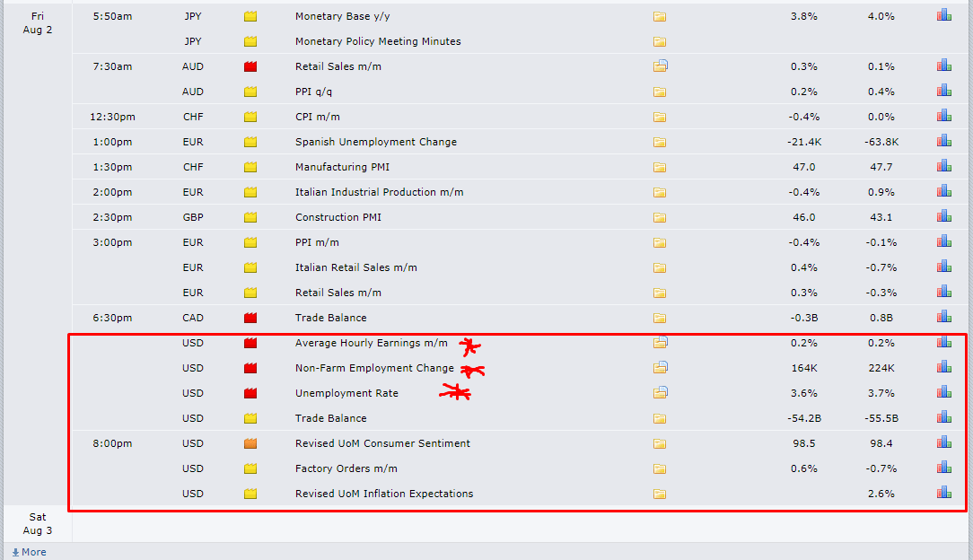The image size is (973, 560).
Task: Select the 224K previous value
Action: [x=881, y=368]
